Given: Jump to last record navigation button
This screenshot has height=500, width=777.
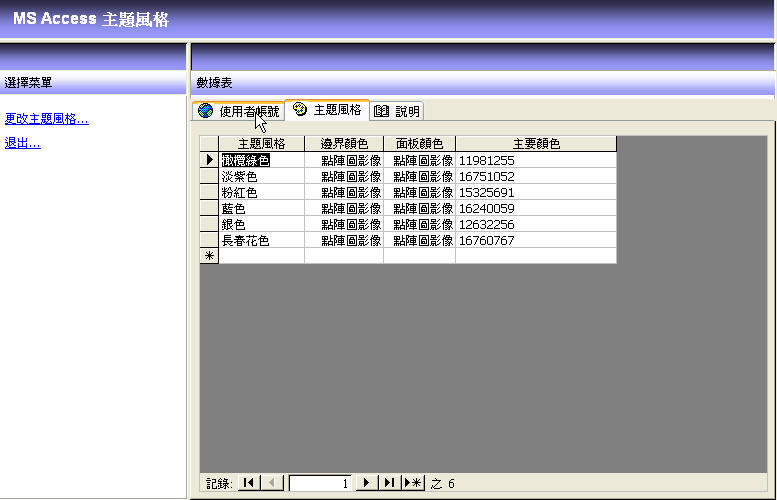Looking at the screenshot, I should (x=389, y=483).
